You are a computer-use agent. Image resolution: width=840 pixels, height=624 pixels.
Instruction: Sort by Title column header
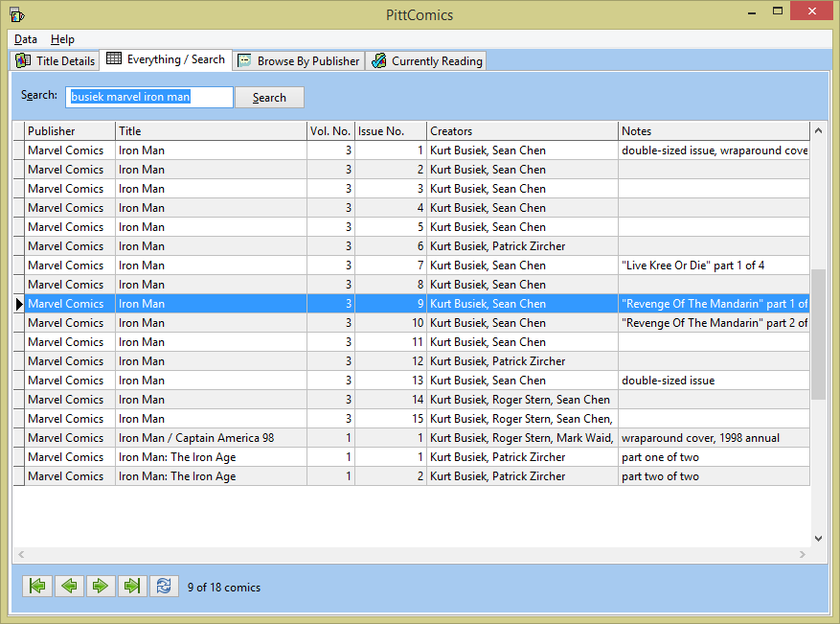click(x=211, y=130)
